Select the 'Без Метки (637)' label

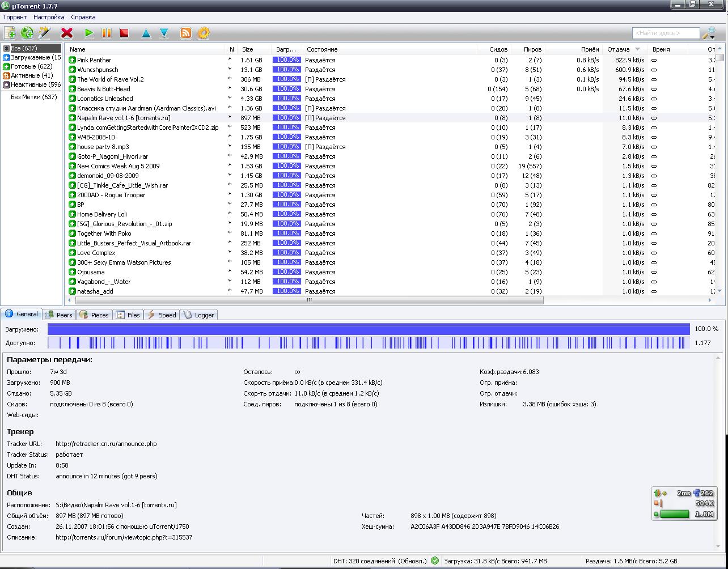click(x=33, y=97)
